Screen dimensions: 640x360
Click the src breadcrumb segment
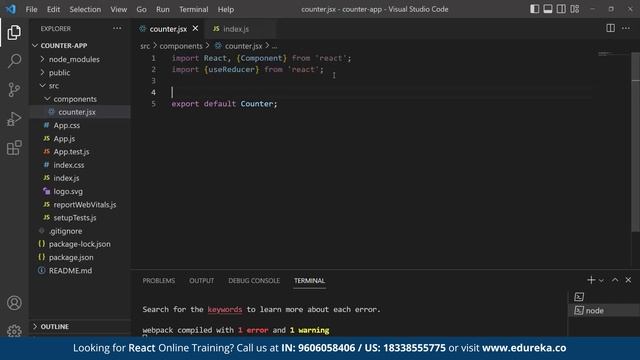pos(145,46)
